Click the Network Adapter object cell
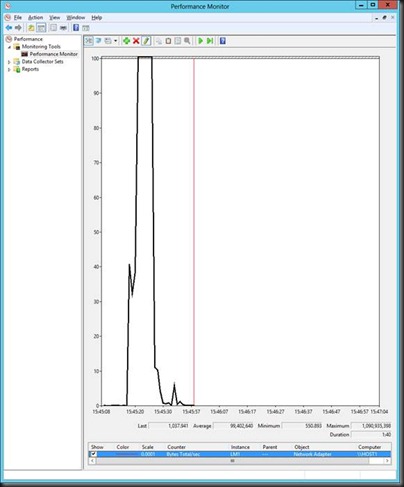 click(x=312, y=454)
